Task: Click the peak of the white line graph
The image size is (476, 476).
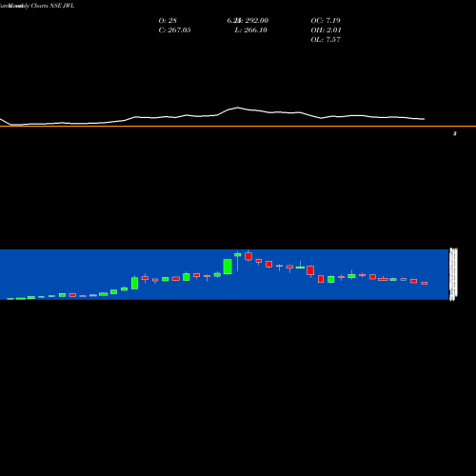Action: pos(238,108)
